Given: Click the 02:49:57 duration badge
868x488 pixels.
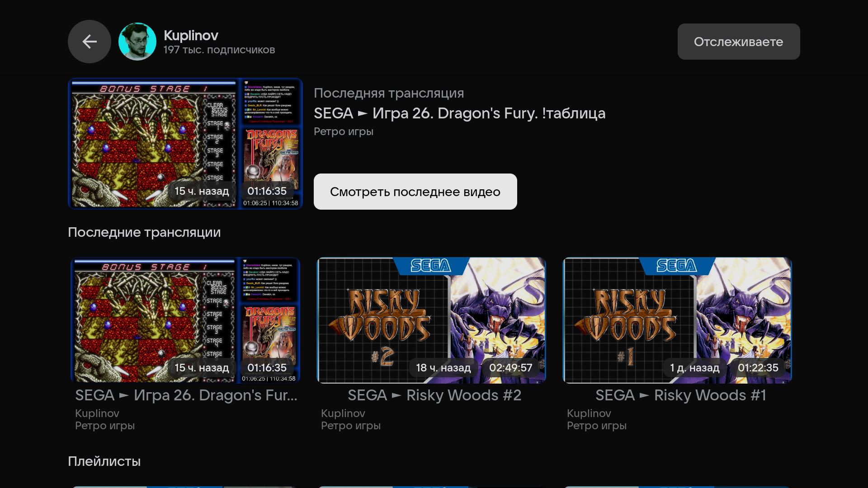Looking at the screenshot, I should tap(511, 368).
